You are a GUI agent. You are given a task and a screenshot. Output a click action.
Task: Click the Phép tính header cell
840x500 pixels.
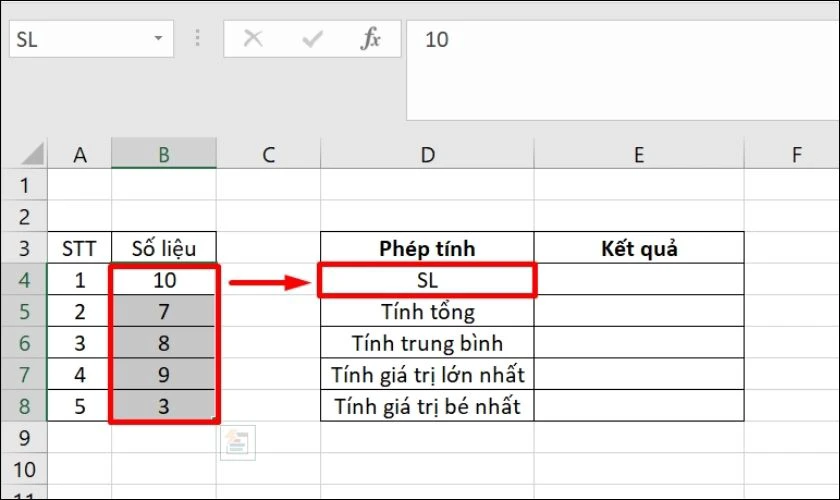click(428, 248)
